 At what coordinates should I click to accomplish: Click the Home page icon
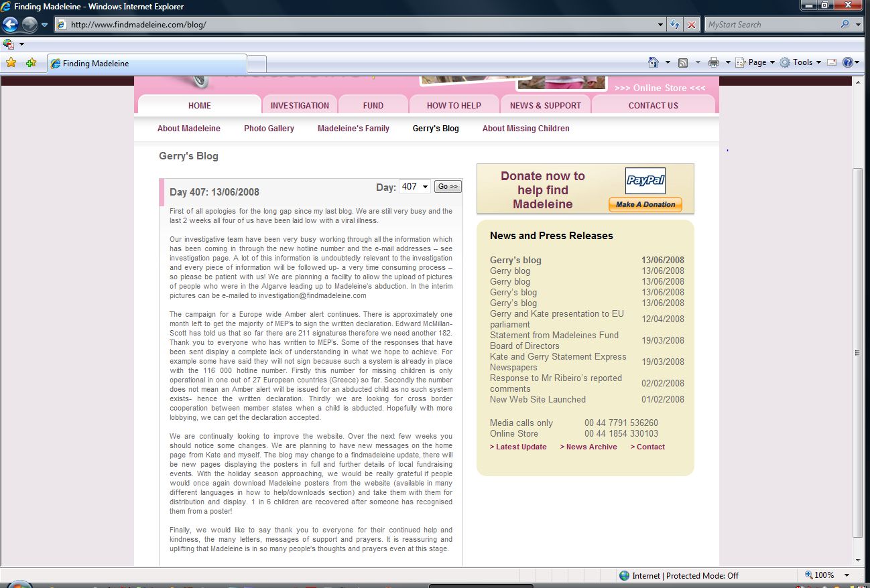point(654,62)
